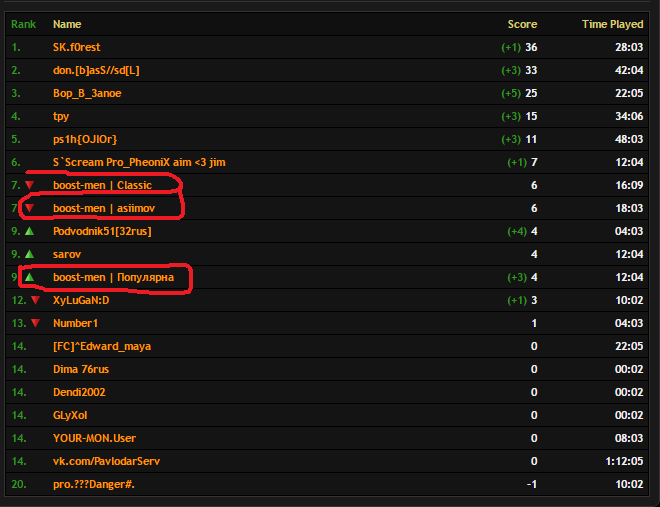Select the YOUR-MON.User player row
This screenshot has width=660, height=507.
[327, 438]
